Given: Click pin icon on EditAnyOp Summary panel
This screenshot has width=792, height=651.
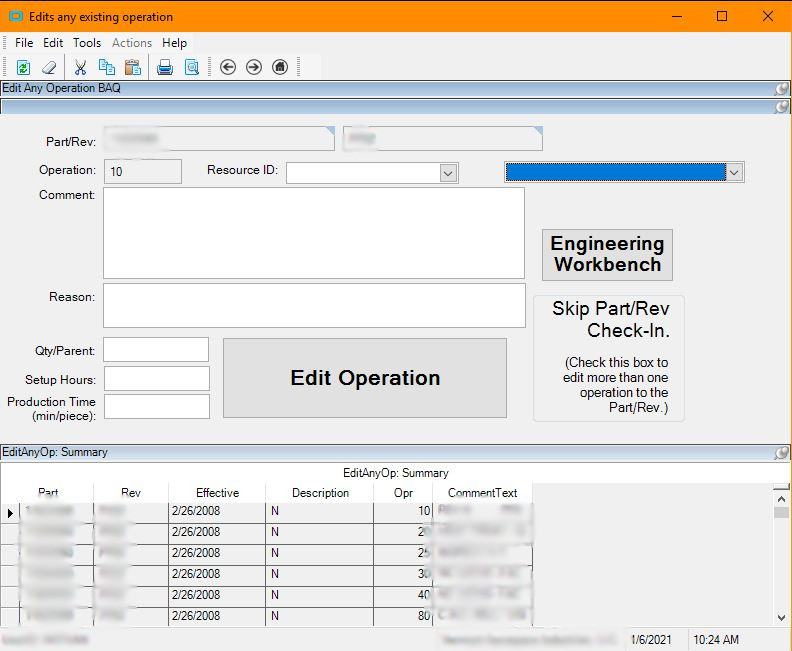Looking at the screenshot, I should tap(781, 453).
